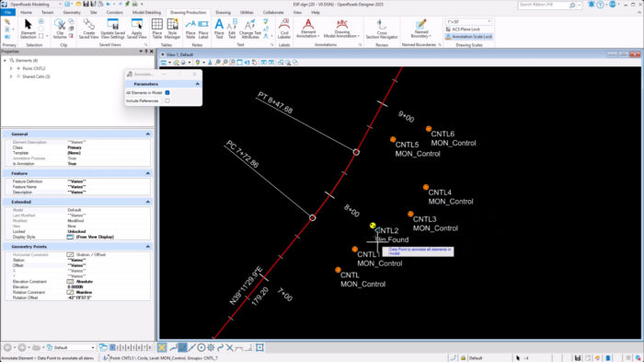Viewport: 644px width, 362px height.
Task: Click the save icon in the status bar
Action: click(578, 358)
